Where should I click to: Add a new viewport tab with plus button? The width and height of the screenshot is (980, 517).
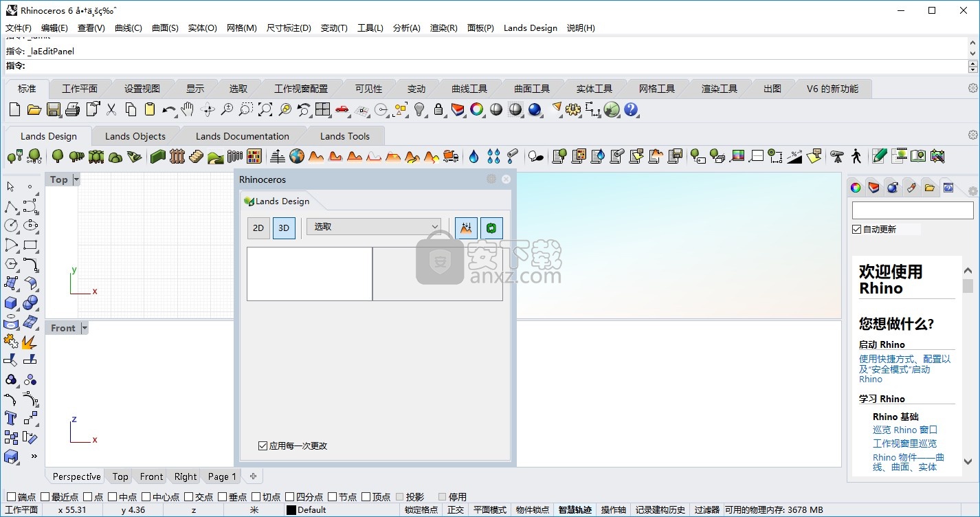253,476
